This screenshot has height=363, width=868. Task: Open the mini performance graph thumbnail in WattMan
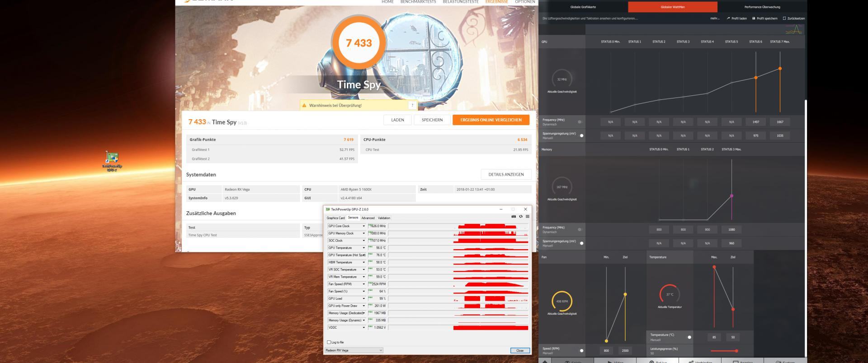pos(794,30)
